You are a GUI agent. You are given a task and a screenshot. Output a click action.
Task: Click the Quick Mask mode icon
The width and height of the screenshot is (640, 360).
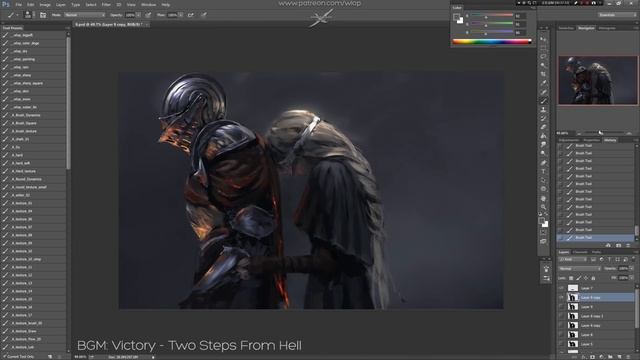[543, 233]
